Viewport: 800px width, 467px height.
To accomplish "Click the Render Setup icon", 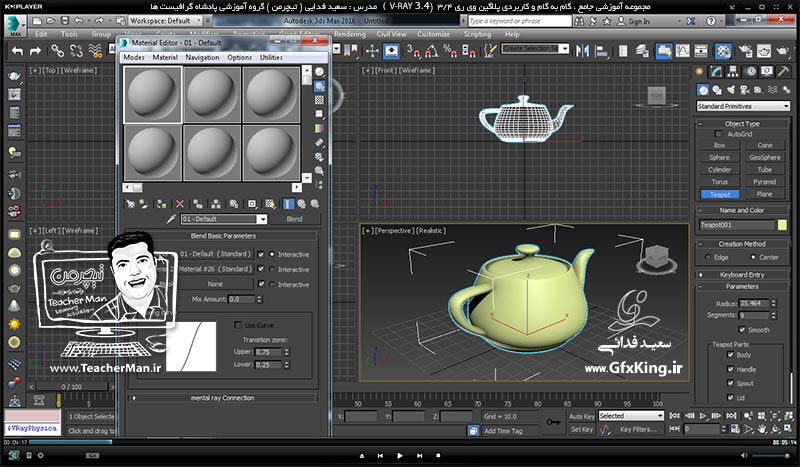I will click(x=745, y=51).
